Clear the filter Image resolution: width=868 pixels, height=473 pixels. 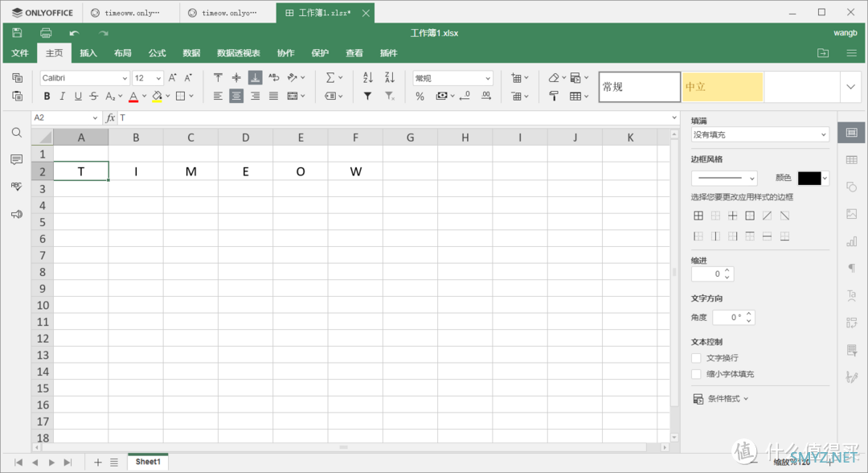pyautogui.click(x=390, y=97)
